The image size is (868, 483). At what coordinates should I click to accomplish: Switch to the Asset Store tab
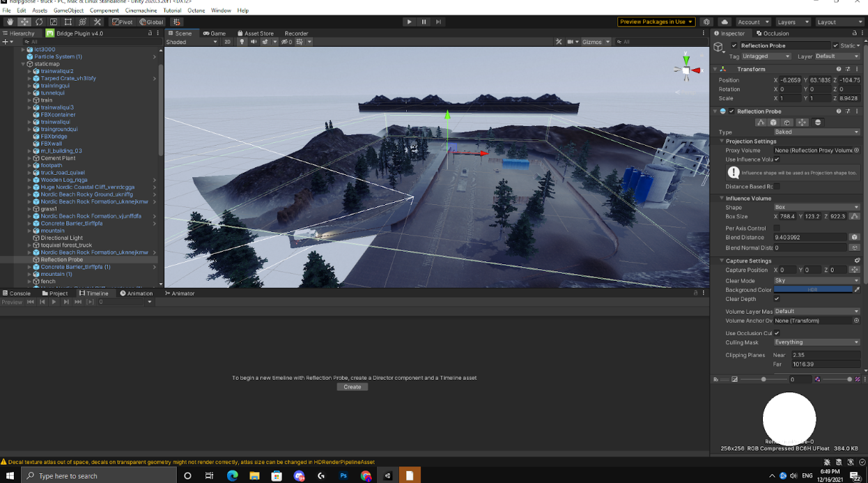[256, 33]
